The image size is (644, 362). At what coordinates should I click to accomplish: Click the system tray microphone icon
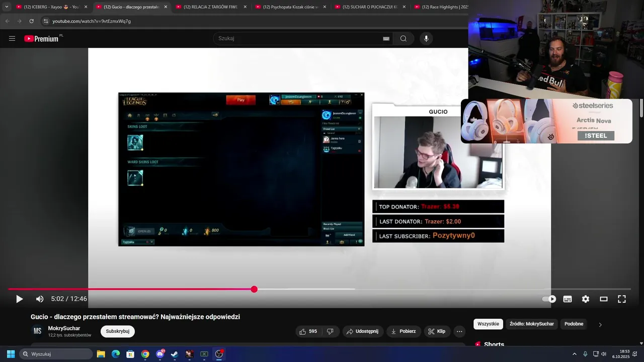pyautogui.click(x=585, y=354)
